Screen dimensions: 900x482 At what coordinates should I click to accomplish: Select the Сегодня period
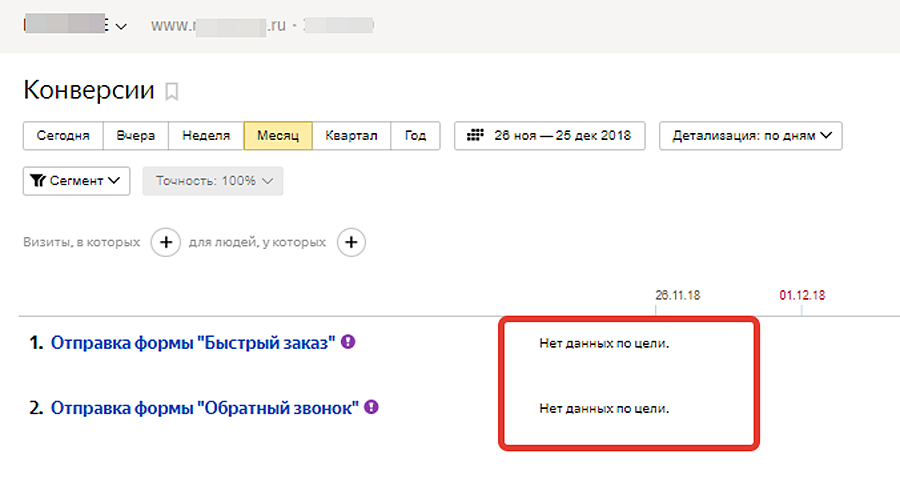coord(63,136)
